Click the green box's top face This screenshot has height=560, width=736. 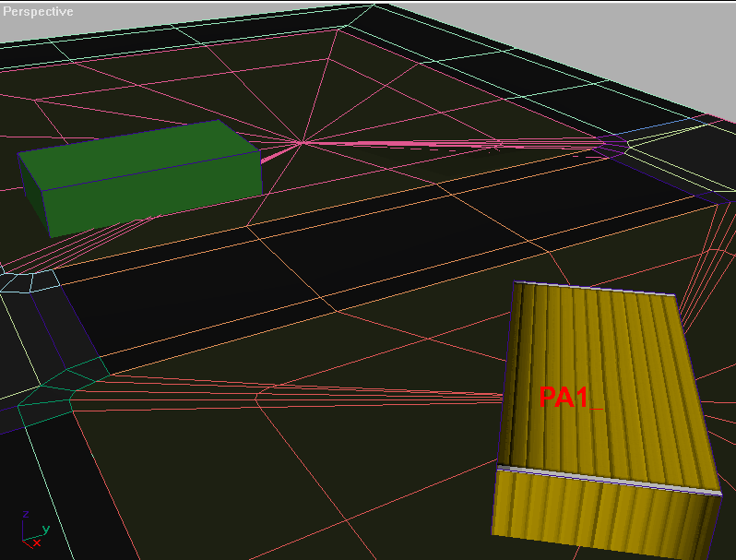138,152
